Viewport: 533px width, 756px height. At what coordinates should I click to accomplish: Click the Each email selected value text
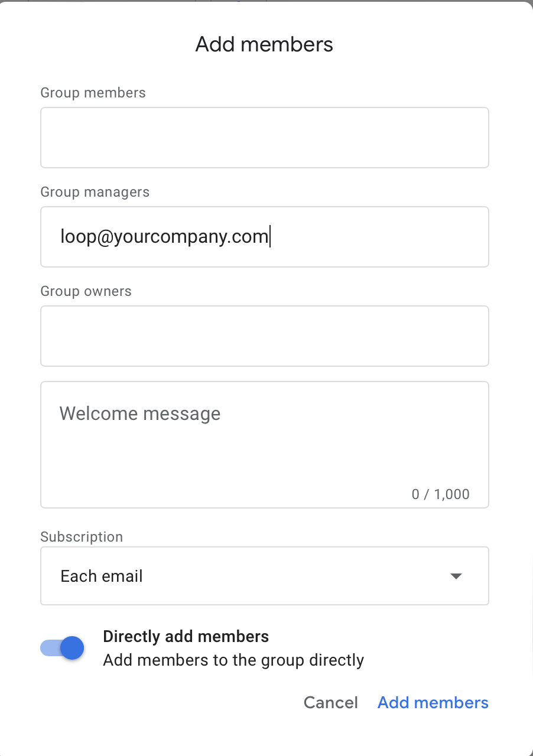tap(102, 576)
